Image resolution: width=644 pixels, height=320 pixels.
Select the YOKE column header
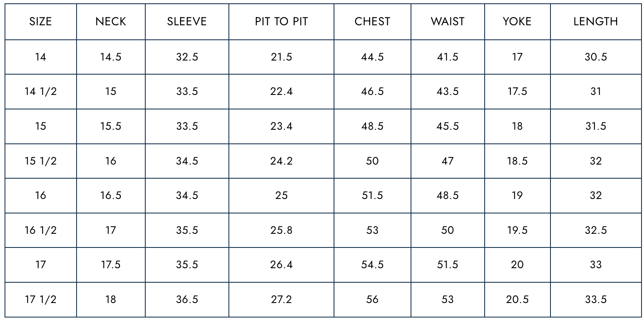[517, 22]
